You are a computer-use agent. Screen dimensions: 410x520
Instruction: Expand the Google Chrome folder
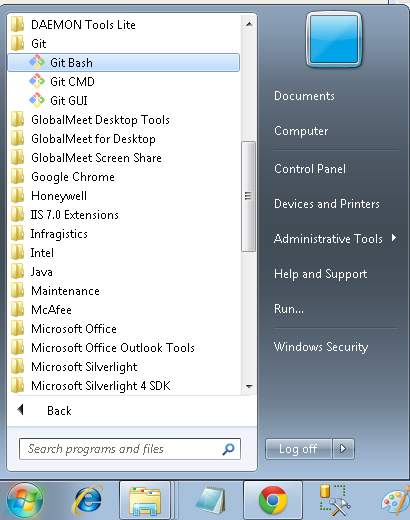[x=123, y=176]
